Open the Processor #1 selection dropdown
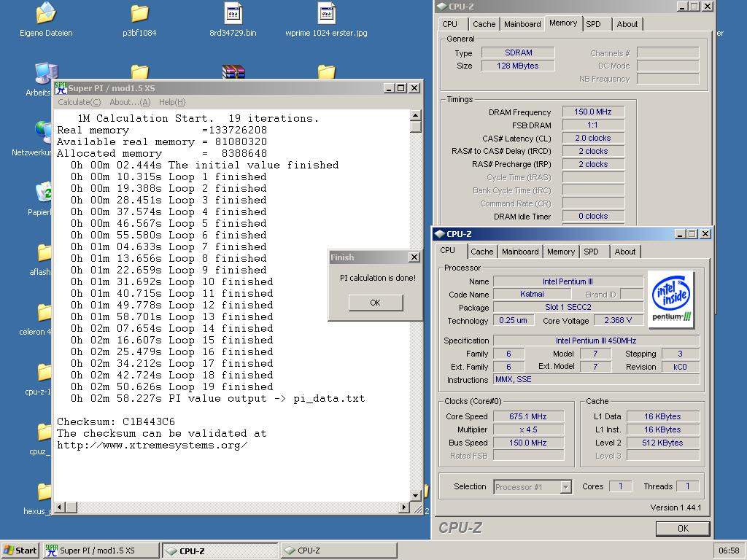The image size is (747, 560). [565, 486]
